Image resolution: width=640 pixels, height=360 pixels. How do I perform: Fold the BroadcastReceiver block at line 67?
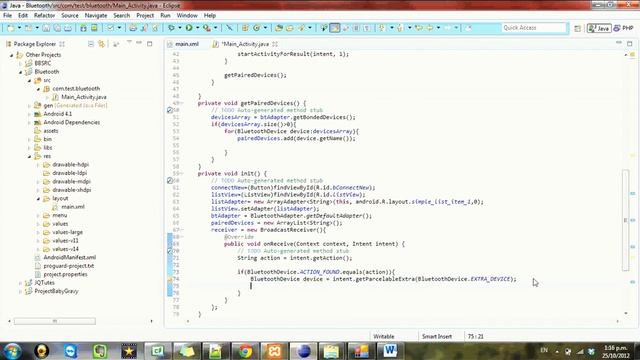182,230
